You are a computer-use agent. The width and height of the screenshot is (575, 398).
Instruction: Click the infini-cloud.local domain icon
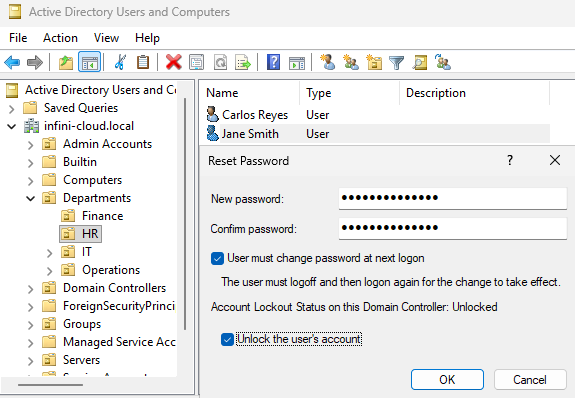[x=32, y=126]
